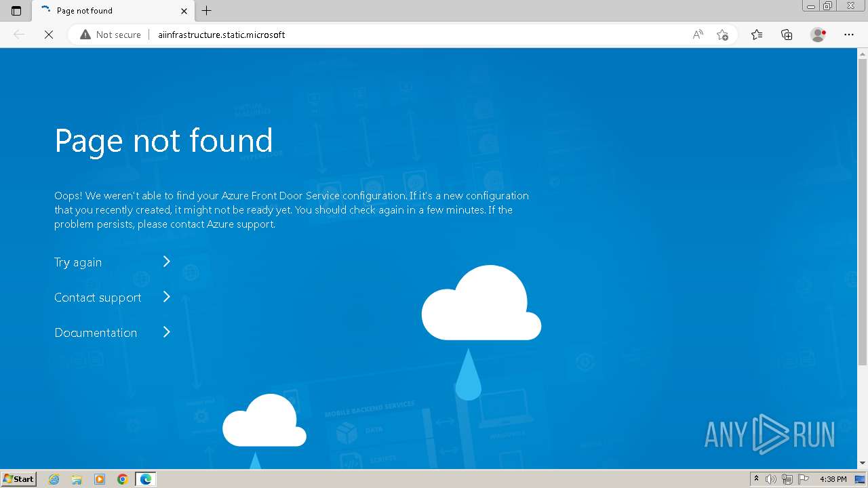
Task: Click Show desktop button
Action: pyautogui.click(x=860, y=479)
